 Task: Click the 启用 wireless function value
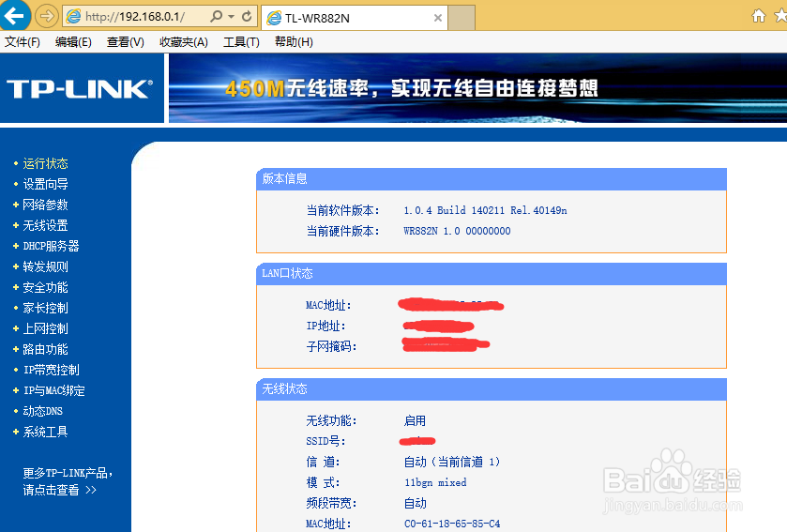pos(415,420)
